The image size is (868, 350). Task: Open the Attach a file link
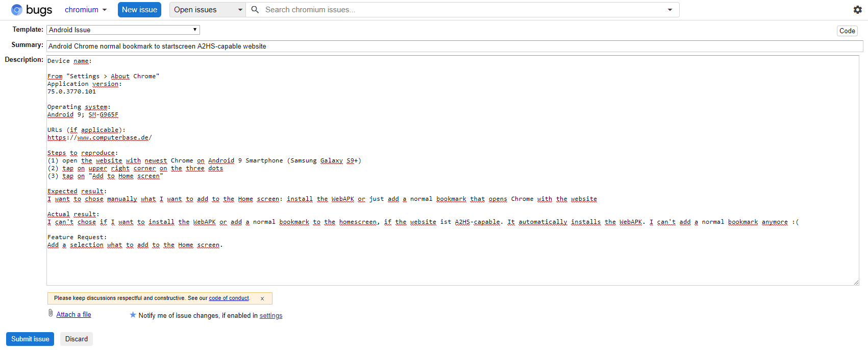click(x=73, y=314)
